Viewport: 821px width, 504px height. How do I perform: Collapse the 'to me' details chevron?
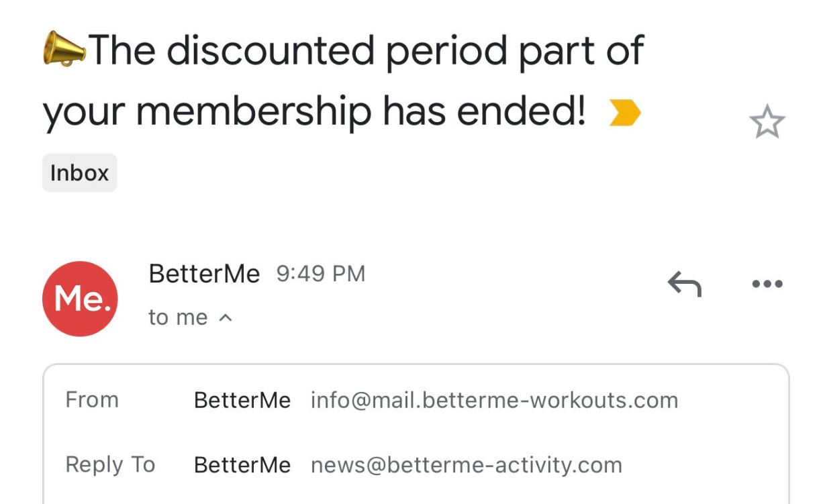pyautogui.click(x=225, y=316)
